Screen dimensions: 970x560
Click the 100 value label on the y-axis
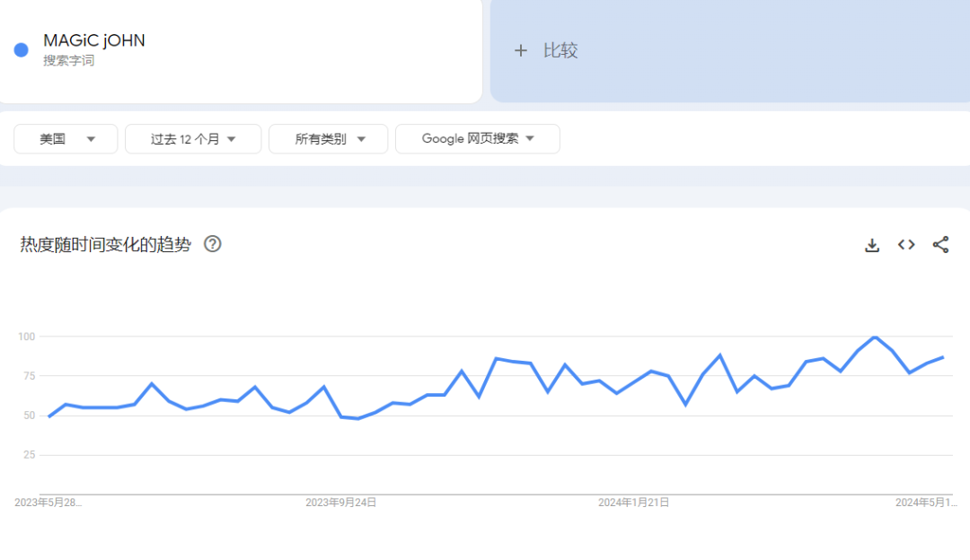click(x=26, y=337)
